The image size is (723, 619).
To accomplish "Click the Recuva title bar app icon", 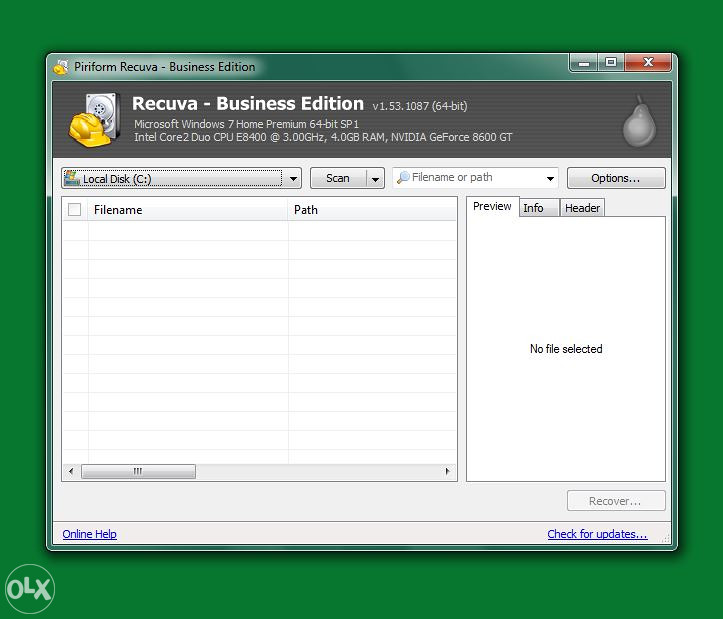I will [x=61, y=67].
